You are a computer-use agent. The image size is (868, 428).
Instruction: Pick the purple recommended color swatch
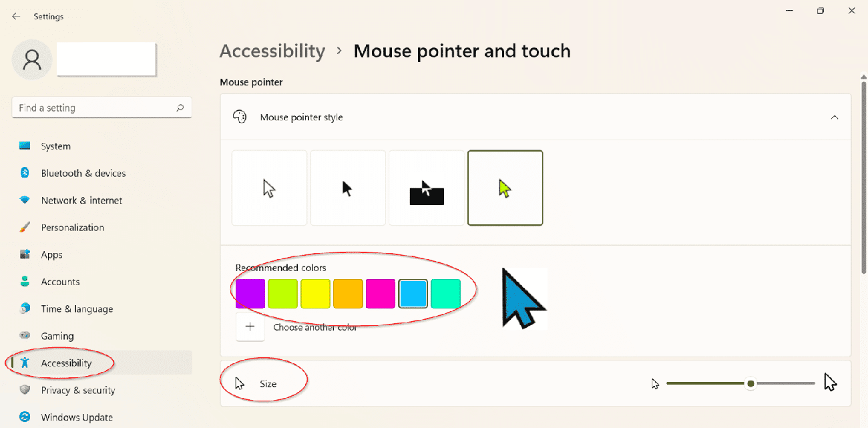click(x=250, y=294)
